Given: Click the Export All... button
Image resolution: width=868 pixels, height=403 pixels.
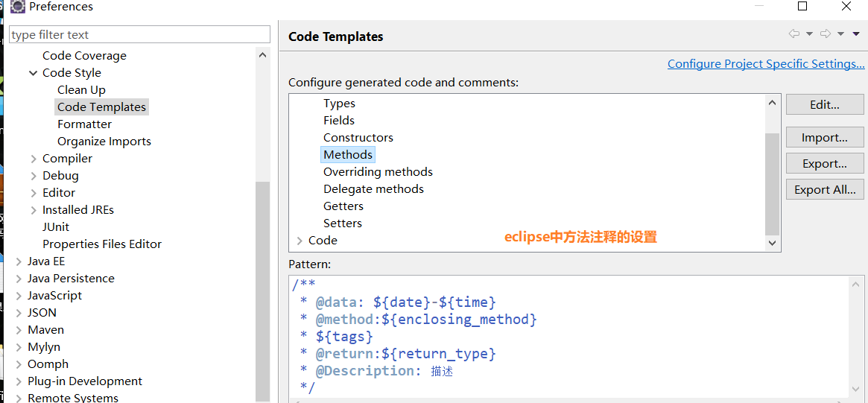Looking at the screenshot, I should tap(825, 190).
